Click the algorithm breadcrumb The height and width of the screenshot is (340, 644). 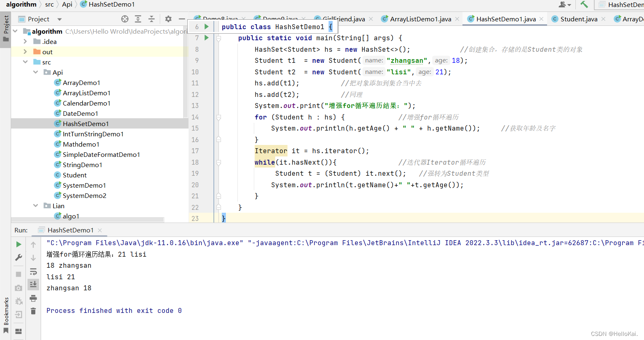[21, 5]
